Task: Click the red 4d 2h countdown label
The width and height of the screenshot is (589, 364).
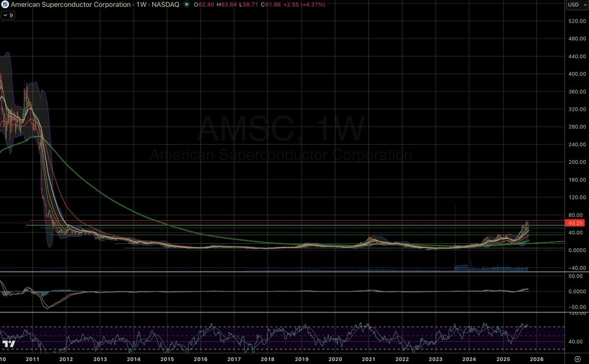Action: pyautogui.click(x=574, y=222)
